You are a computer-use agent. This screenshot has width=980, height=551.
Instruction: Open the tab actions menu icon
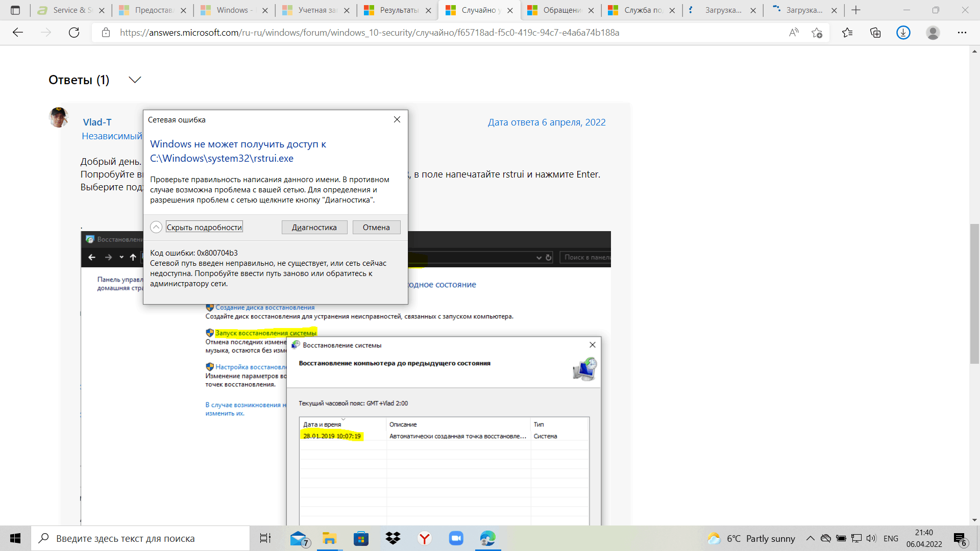click(x=15, y=10)
